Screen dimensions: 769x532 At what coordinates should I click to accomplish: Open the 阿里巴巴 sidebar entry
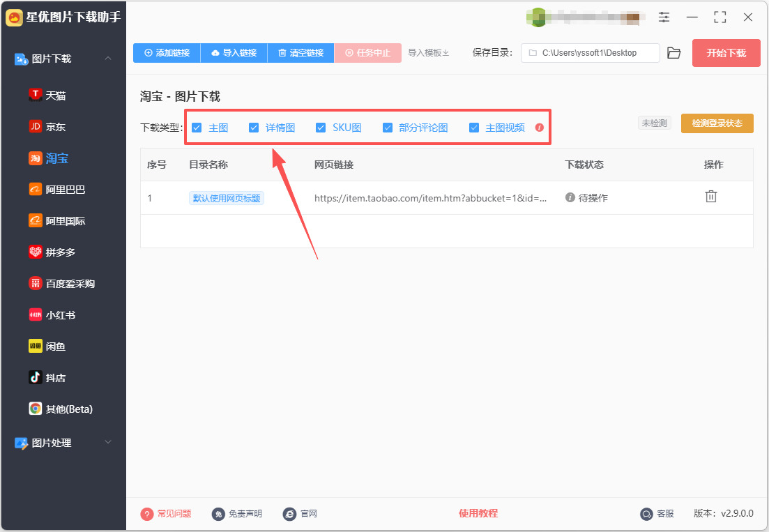(x=57, y=190)
